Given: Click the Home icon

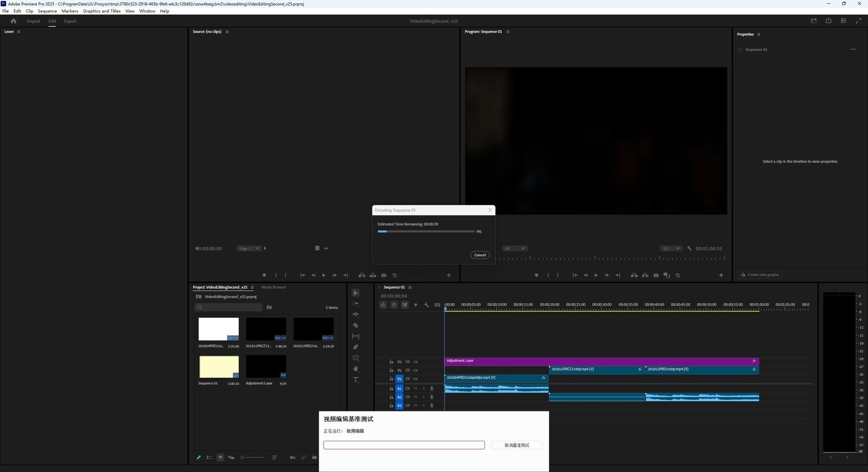Looking at the screenshot, I should 13,21.
